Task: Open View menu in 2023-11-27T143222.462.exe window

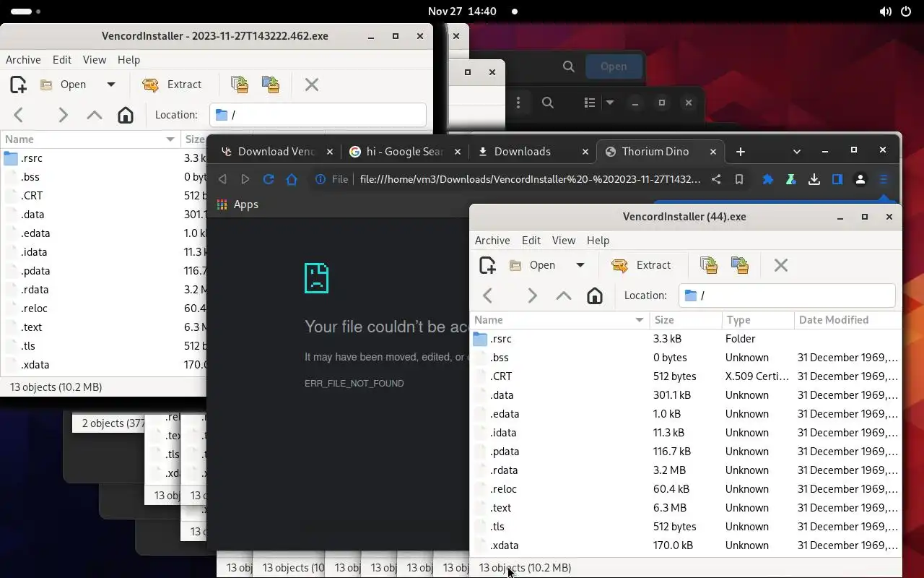Action: click(95, 60)
